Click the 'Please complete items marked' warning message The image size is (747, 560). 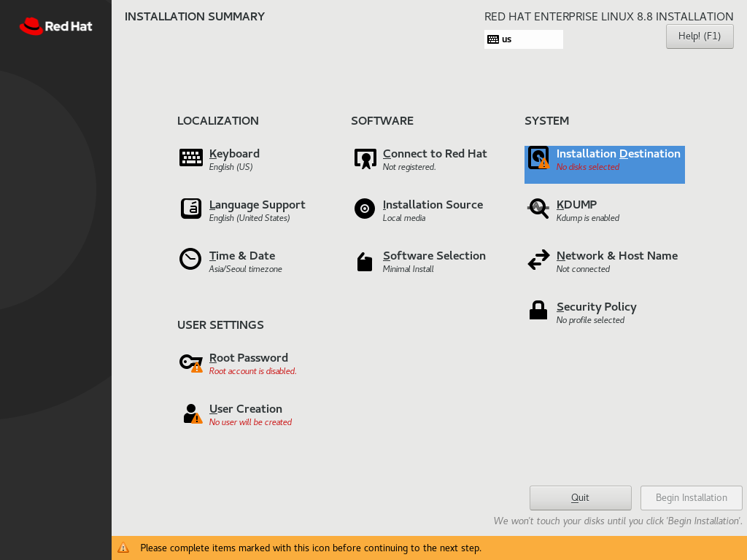click(x=311, y=548)
